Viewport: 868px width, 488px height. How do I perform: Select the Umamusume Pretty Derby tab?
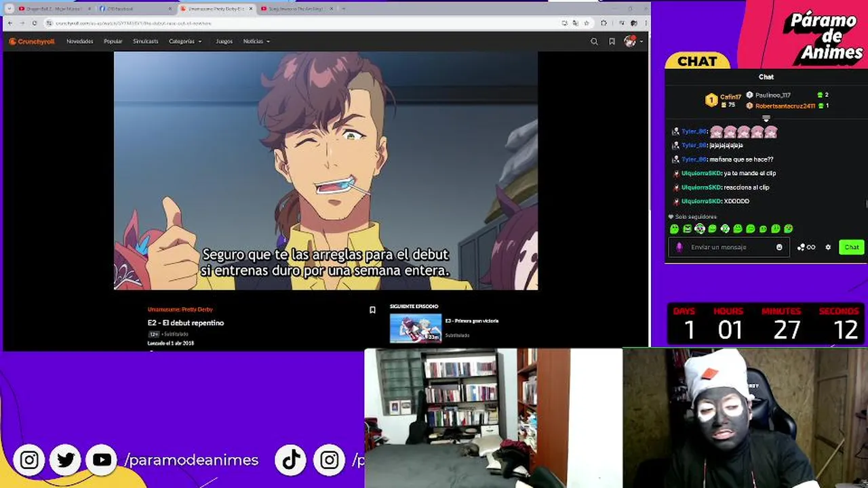click(x=216, y=9)
